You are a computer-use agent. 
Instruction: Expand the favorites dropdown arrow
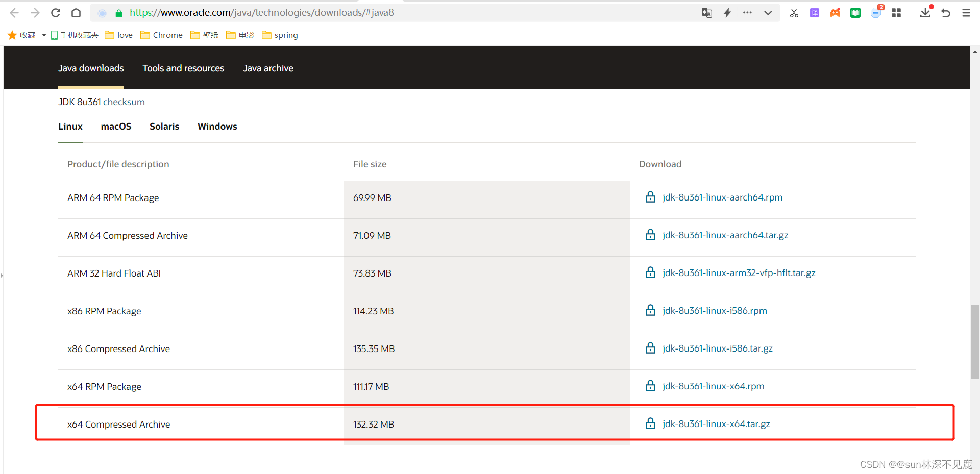click(x=44, y=35)
